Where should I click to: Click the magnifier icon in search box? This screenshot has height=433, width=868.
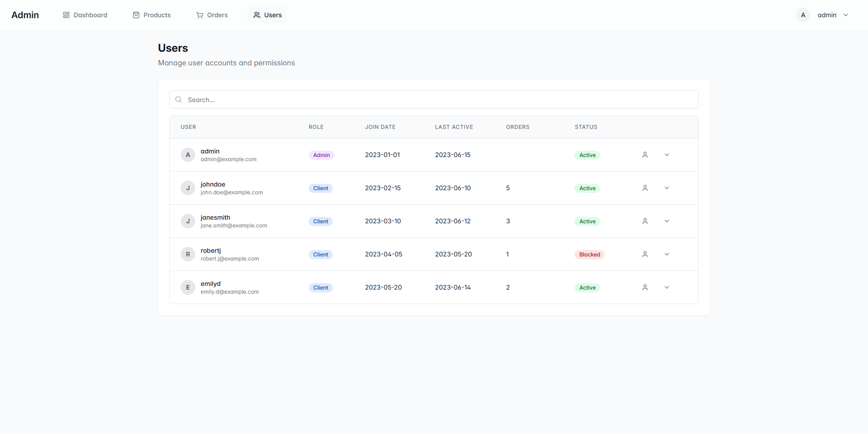click(178, 99)
